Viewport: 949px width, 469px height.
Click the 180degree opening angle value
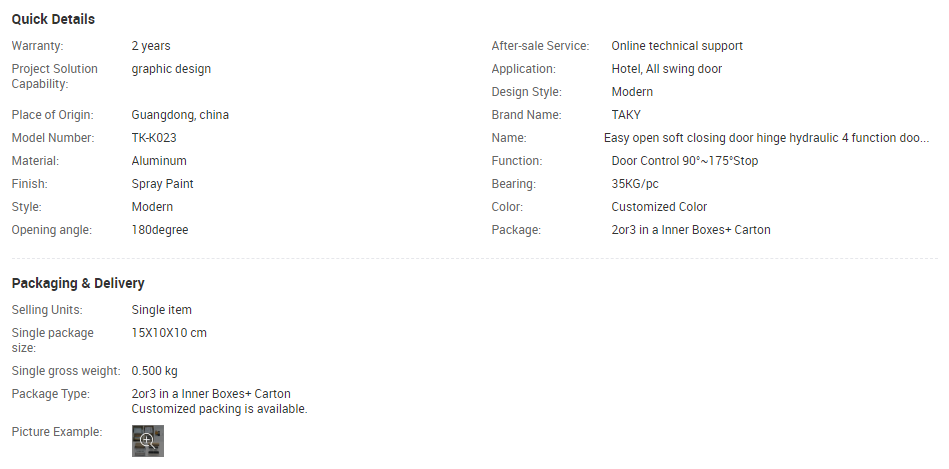(160, 230)
